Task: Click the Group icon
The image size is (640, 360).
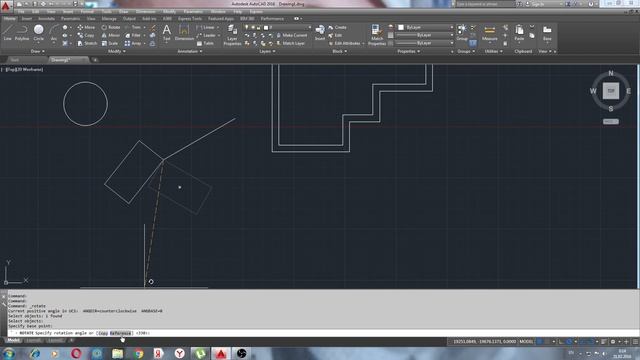Action: 462,32
